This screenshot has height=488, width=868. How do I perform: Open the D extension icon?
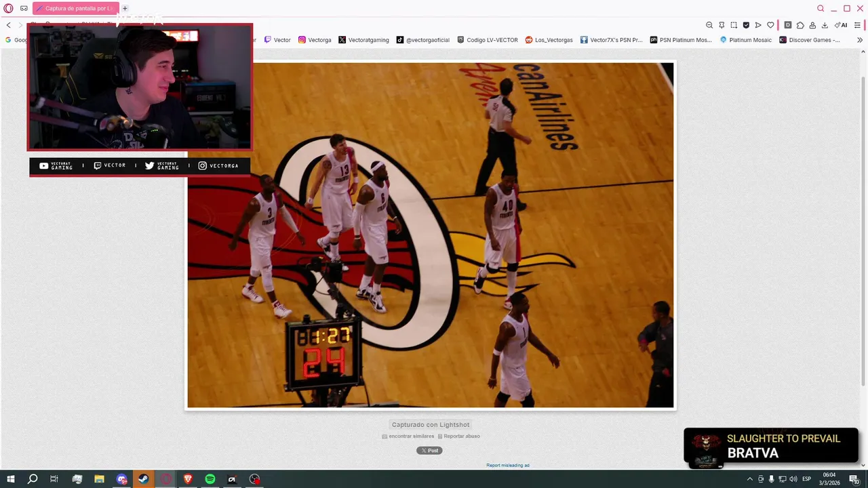[787, 25]
